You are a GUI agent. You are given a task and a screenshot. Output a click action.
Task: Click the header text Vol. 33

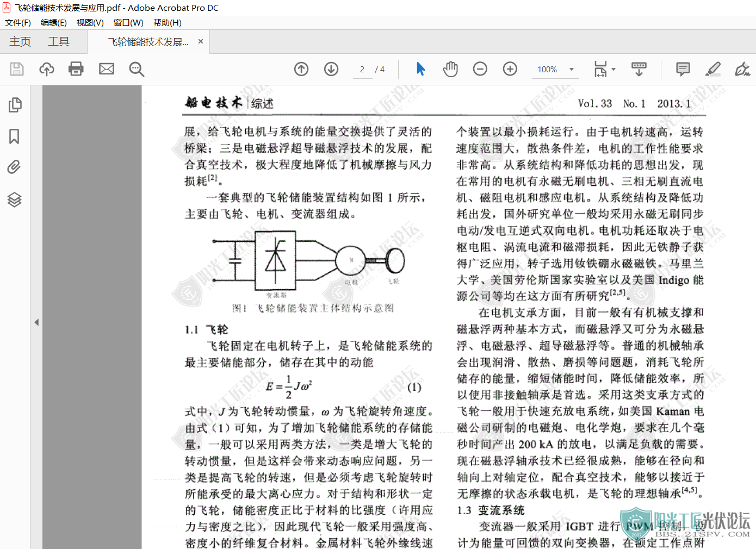pyautogui.click(x=594, y=103)
